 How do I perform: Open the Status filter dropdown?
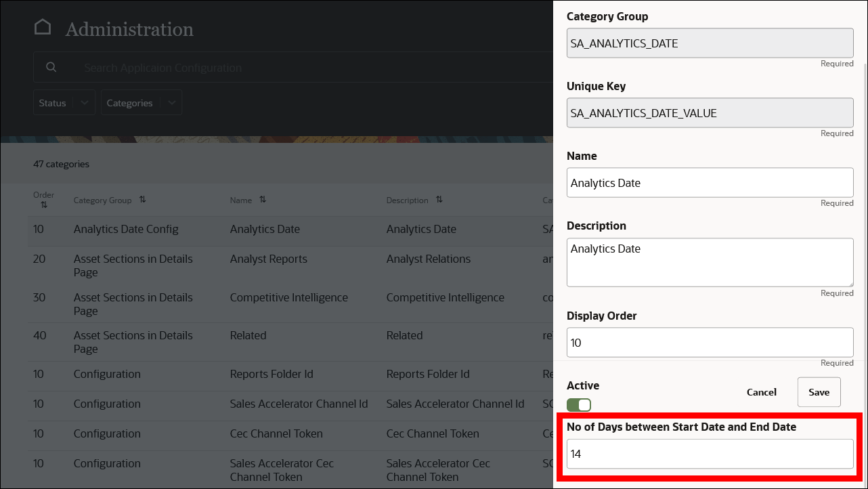[64, 102]
